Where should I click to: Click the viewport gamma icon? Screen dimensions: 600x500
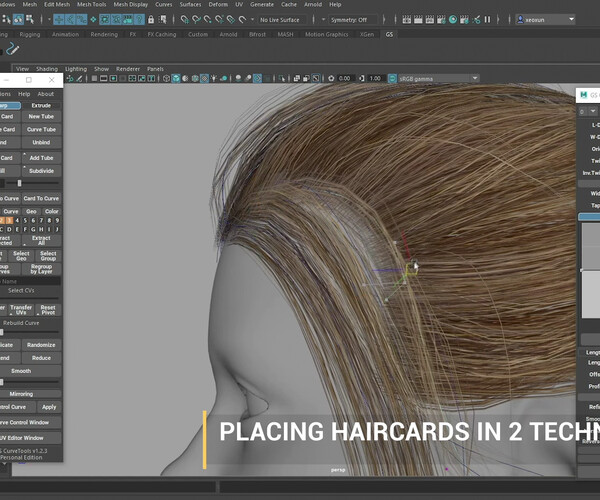click(362, 78)
